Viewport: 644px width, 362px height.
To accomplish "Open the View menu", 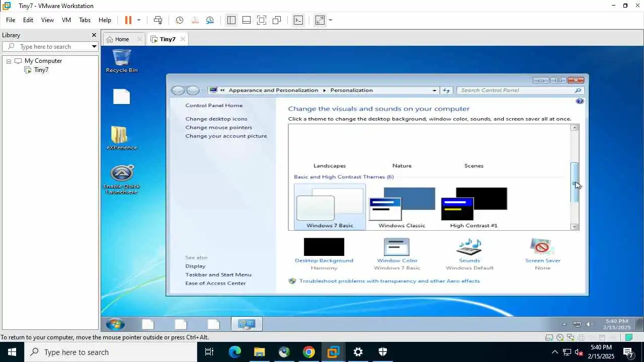I will tap(47, 20).
